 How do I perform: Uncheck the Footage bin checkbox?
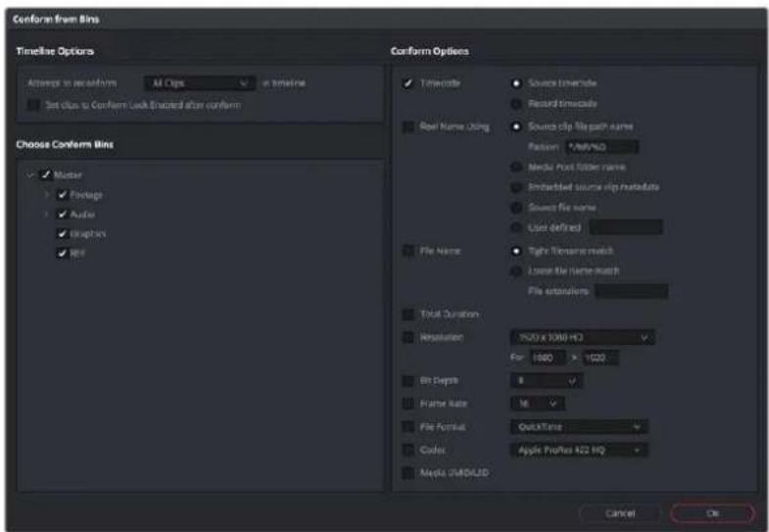click(x=62, y=195)
